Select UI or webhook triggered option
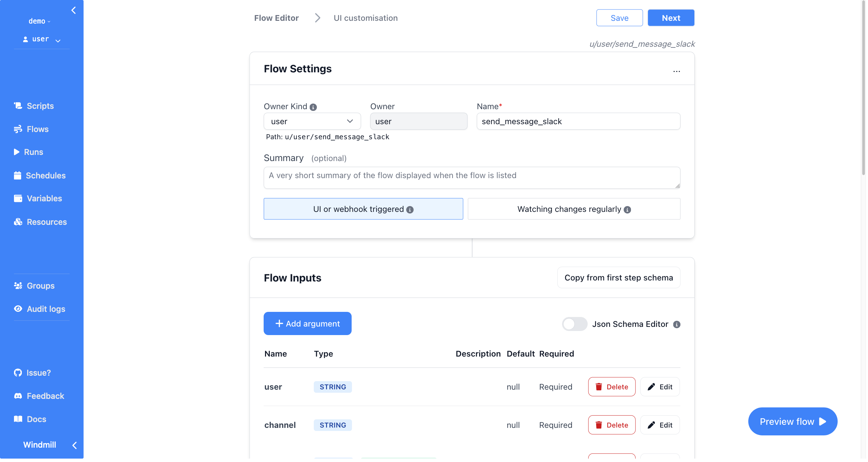This screenshot has height=462, width=868. click(363, 209)
